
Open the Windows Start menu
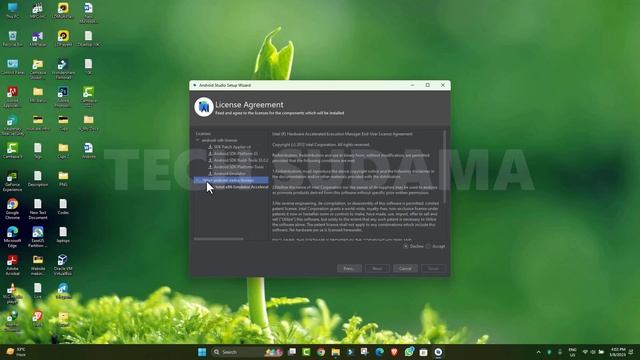point(202,352)
